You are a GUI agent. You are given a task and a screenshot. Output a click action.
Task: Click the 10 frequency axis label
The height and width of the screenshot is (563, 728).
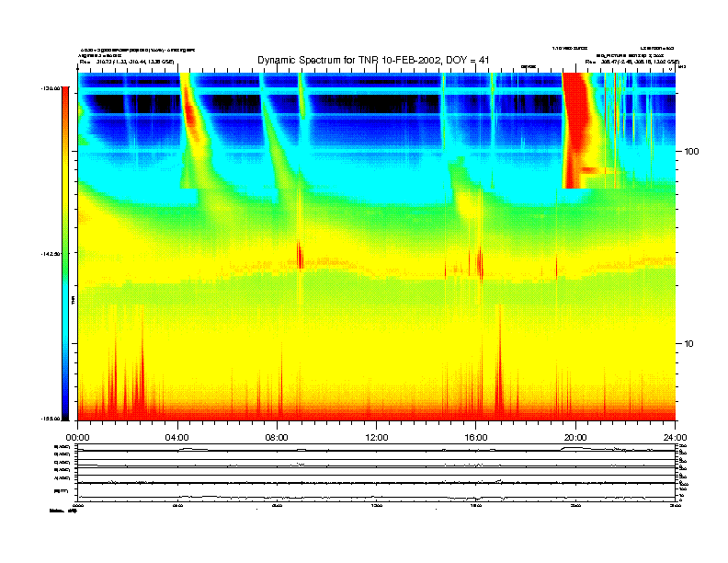(688, 344)
